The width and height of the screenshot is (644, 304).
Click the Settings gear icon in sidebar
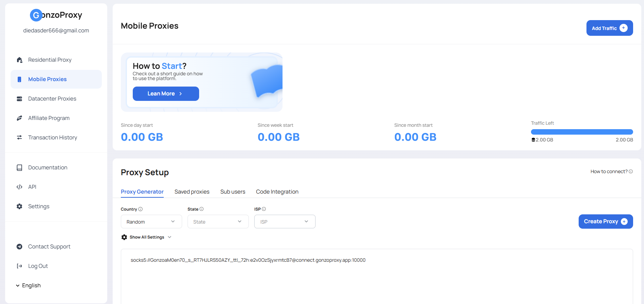(x=19, y=207)
